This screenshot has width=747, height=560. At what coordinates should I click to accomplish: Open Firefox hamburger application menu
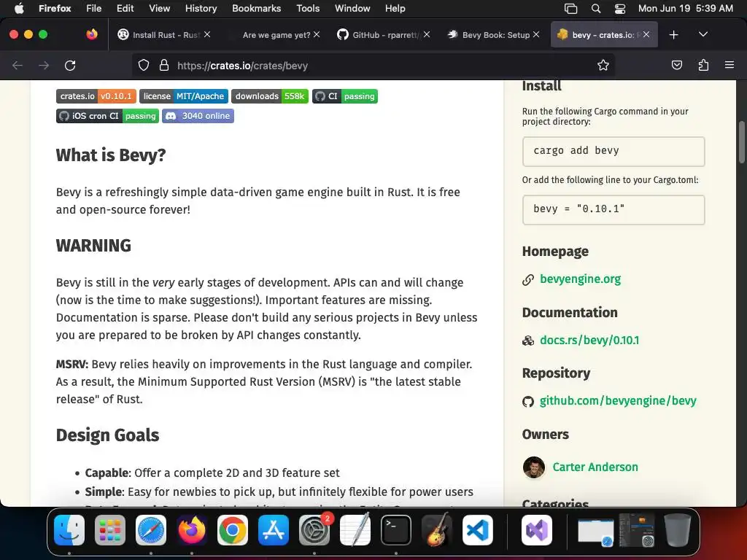tap(729, 65)
